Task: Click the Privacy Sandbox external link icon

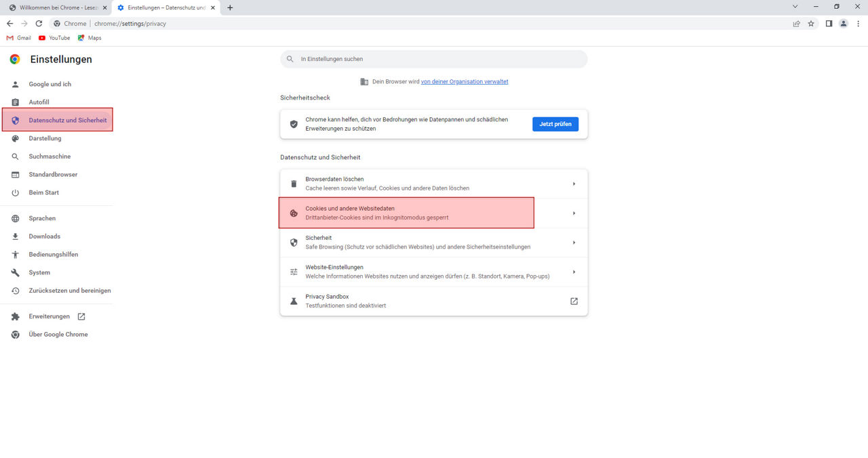Action: pyautogui.click(x=574, y=301)
